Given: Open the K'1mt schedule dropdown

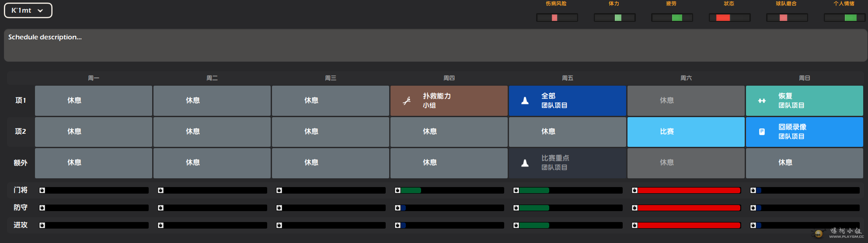Looking at the screenshot, I should [28, 10].
